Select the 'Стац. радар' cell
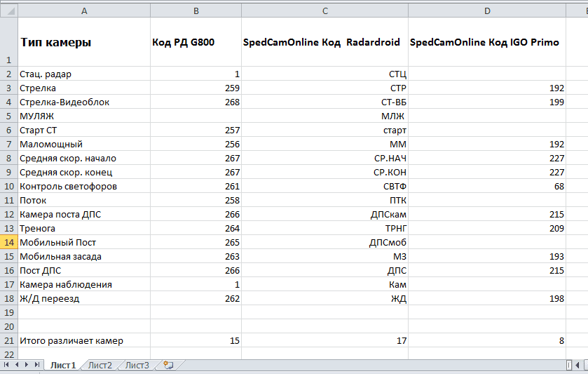This screenshot has width=588, height=374. [x=84, y=74]
